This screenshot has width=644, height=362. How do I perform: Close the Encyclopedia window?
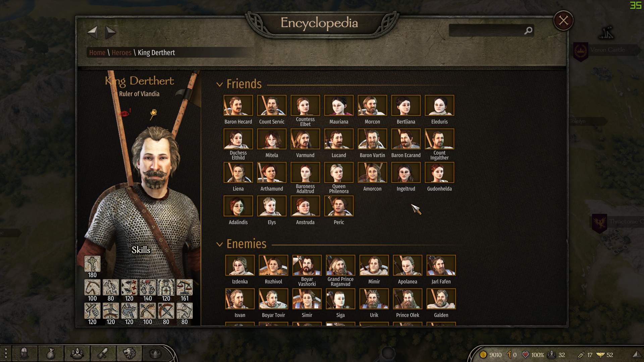(563, 21)
